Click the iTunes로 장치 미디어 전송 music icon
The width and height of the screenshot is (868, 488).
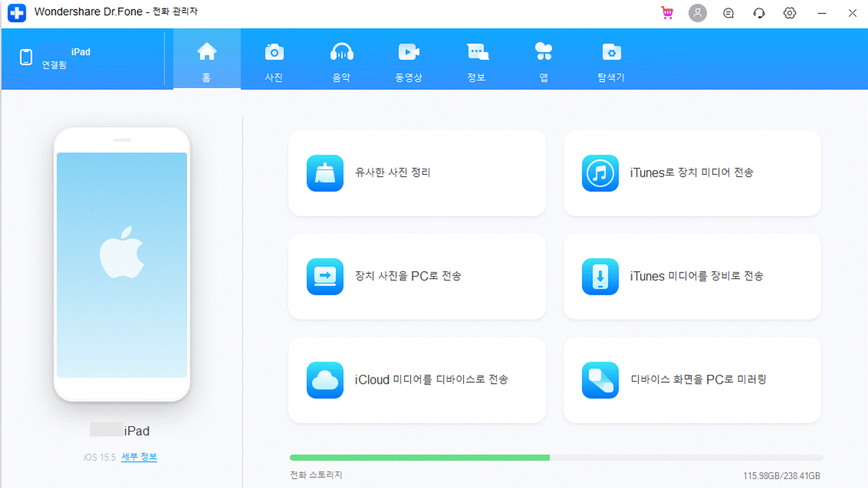pos(600,173)
